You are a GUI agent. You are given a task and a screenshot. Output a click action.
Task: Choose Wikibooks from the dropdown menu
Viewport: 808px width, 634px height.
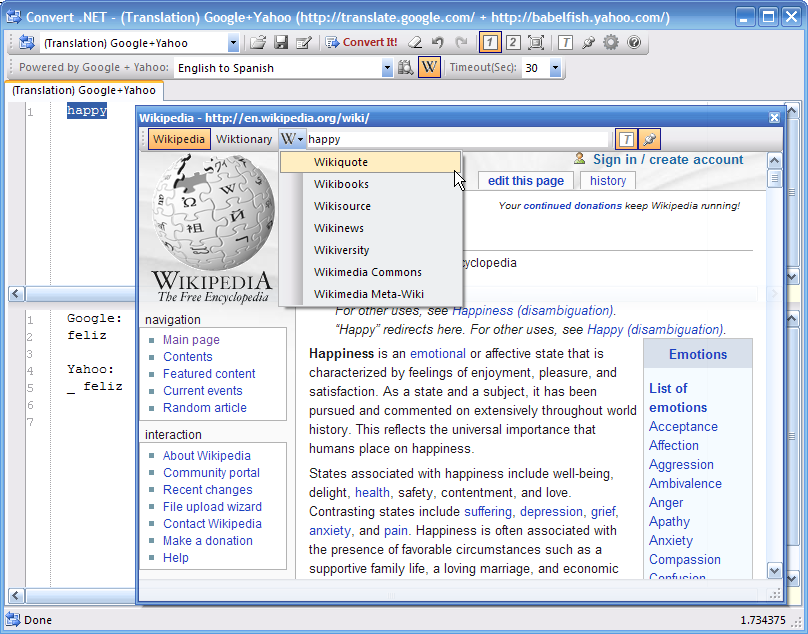(370, 184)
